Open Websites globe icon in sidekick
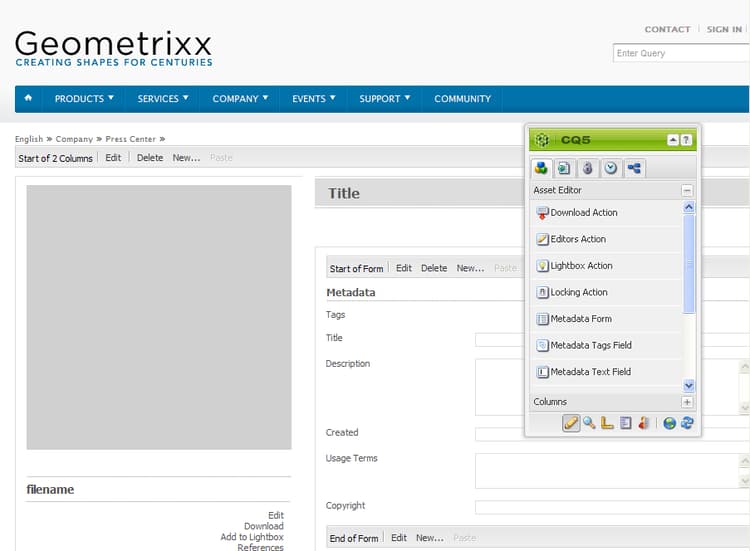The image size is (750, 551). point(670,423)
